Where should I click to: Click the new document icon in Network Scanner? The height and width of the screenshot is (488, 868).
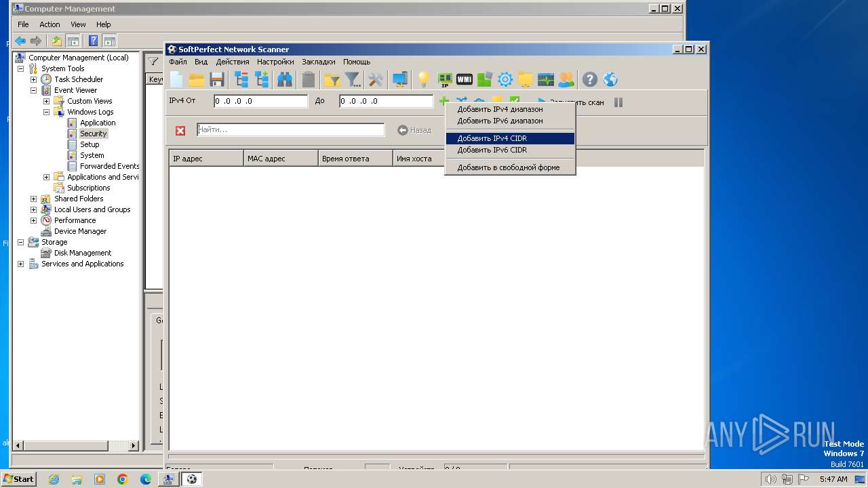(x=176, y=80)
